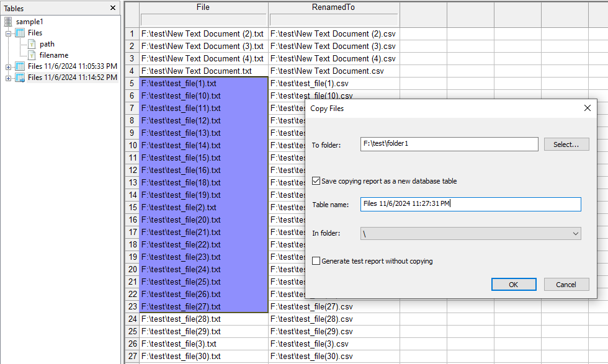Enable Generate test report without copying
This screenshot has width=608, height=364.
(316, 261)
